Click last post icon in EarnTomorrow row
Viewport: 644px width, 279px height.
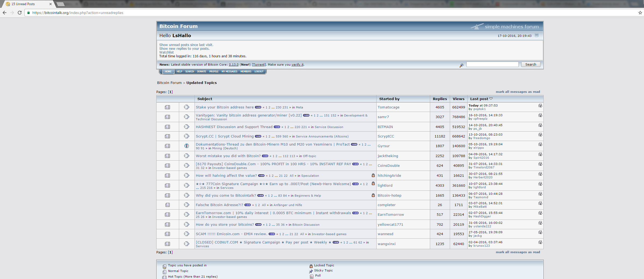540,213
